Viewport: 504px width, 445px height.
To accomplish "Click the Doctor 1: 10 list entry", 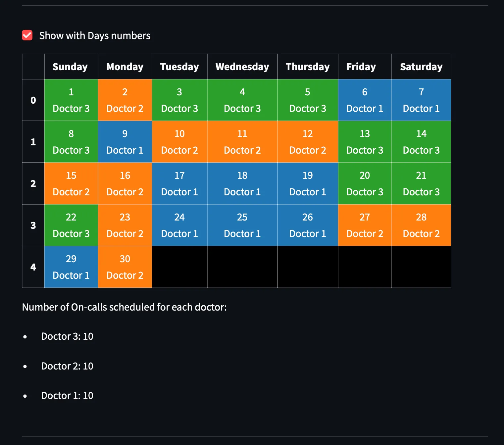I will point(67,395).
